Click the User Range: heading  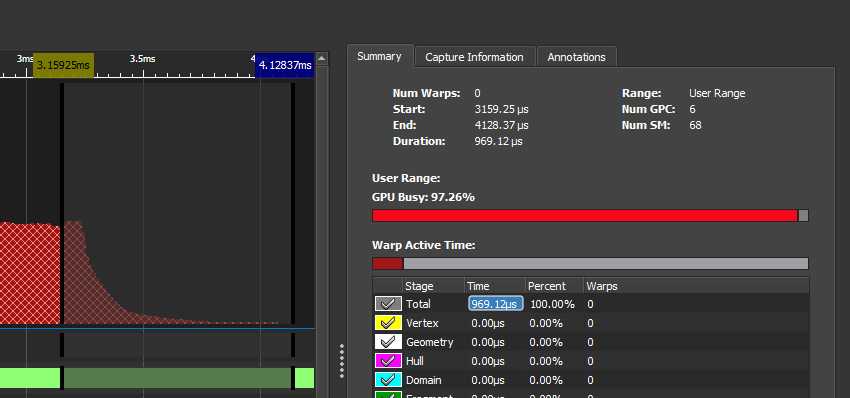(x=406, y=178)
